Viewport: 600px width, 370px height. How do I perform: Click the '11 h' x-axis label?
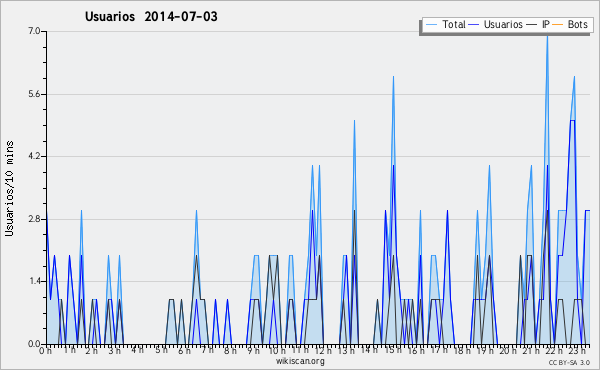click(300, 350)
